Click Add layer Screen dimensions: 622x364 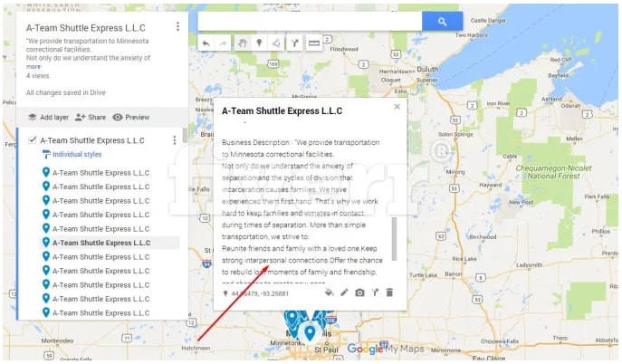pyautogui.click(x=49, y=118)
